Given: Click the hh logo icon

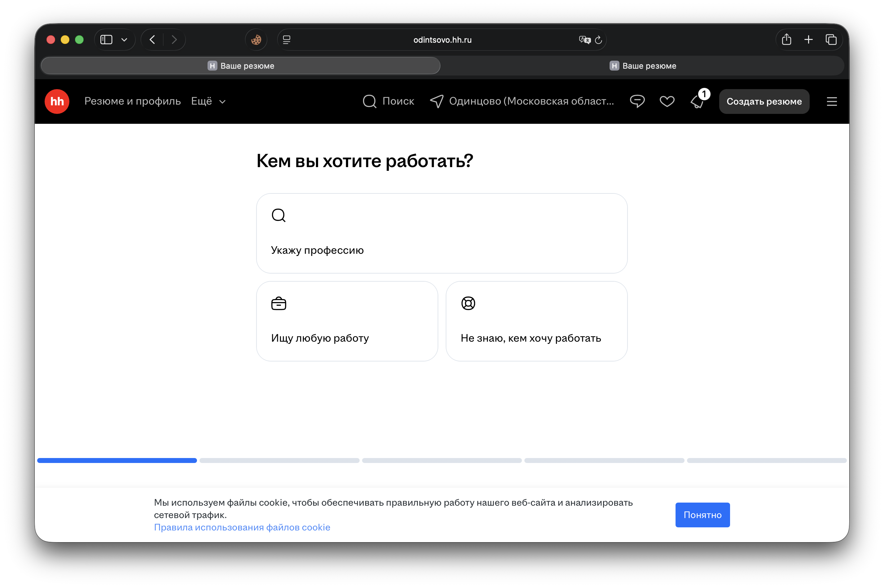Looking at the screenshot, I should click(57, 101).
